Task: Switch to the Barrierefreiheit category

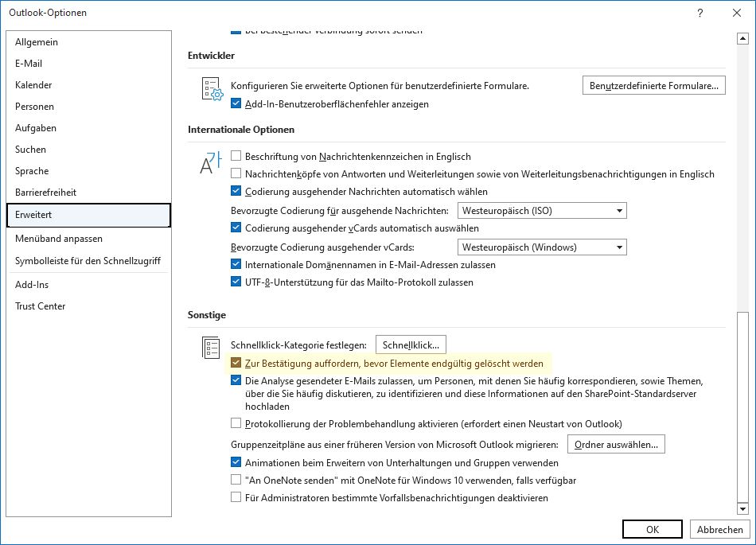Action: (x=88, y=193)
